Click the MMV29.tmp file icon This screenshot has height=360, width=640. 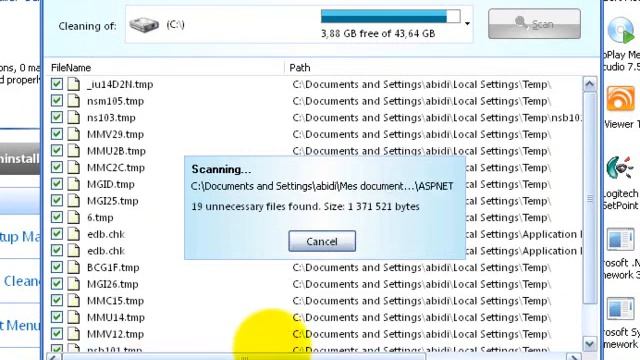point(73,134)
